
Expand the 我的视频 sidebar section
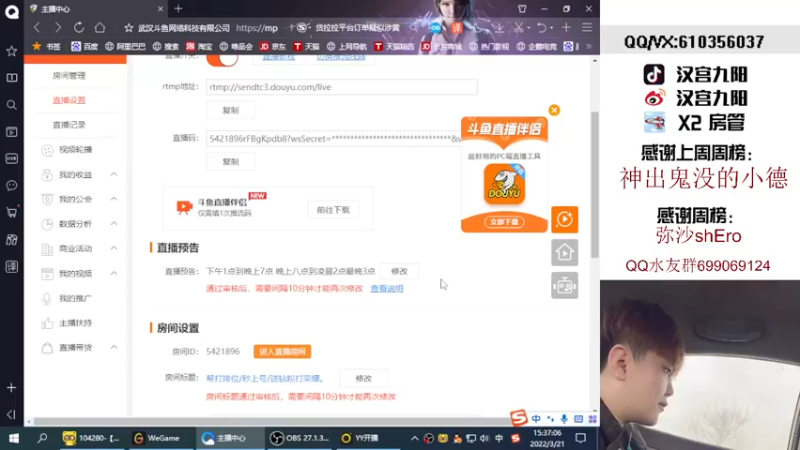[114, 273]
